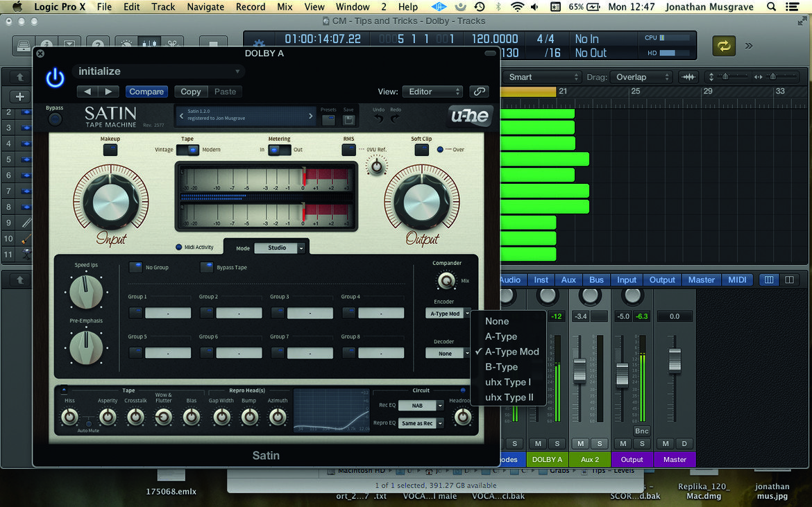Mute the DOLBY A channel strip
The image size is (812, 507).
(x=538, y=443)
